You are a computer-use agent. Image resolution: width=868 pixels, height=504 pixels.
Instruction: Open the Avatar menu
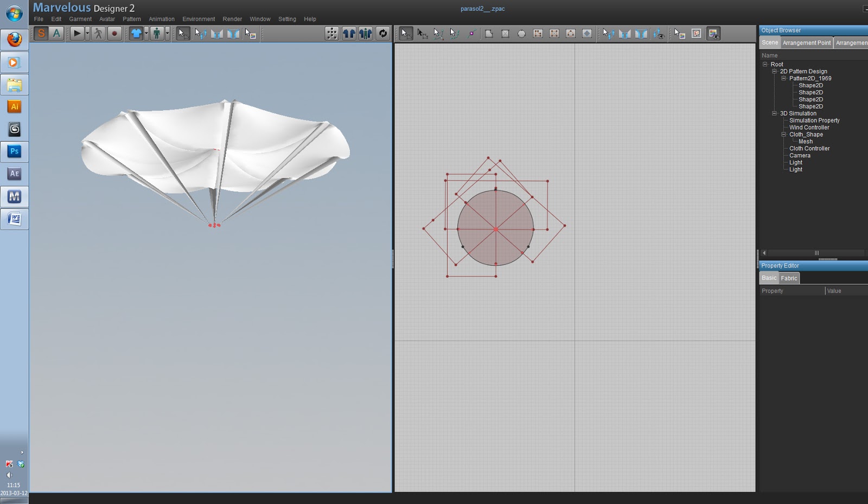coord(107,19)
